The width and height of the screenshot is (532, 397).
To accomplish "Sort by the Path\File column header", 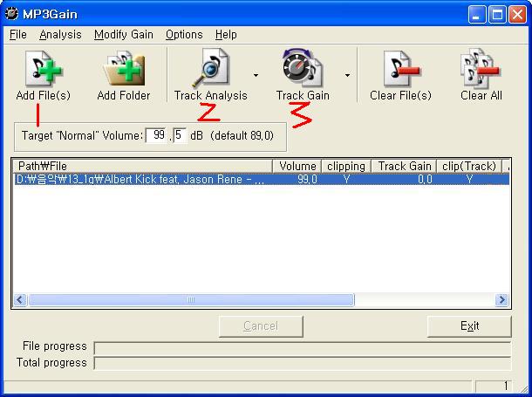I will tap(142, 166).
